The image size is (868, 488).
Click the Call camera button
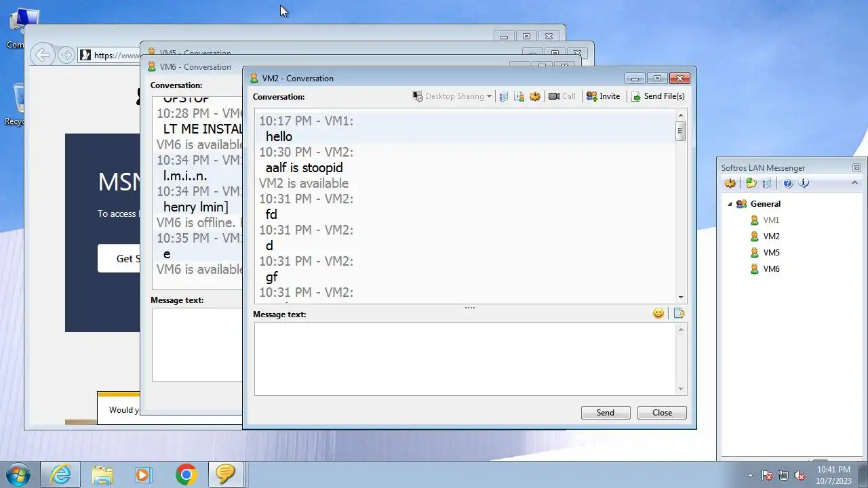pos(562,96)
